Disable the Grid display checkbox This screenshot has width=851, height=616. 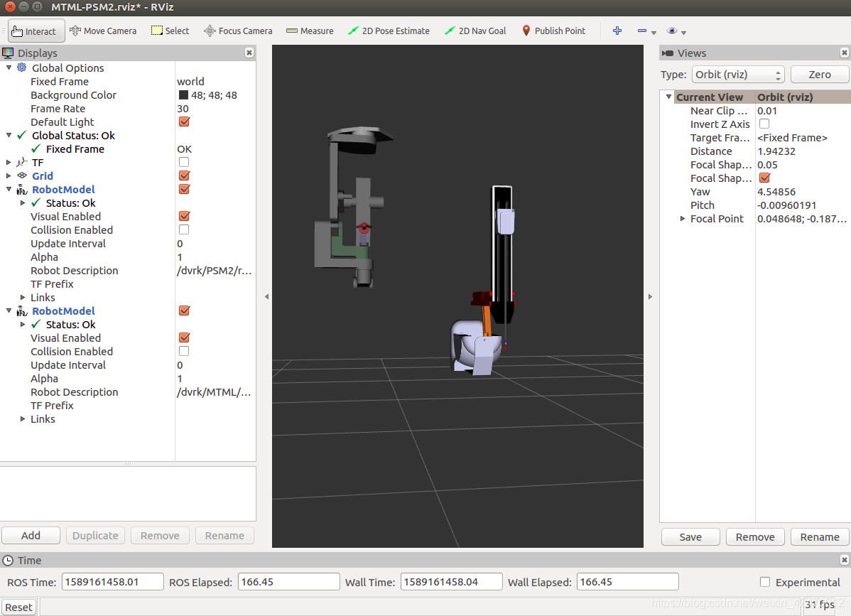[185, 175]
